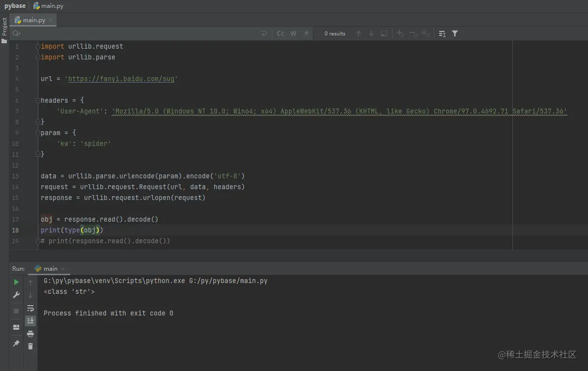Image resolution: width=588 pixels, height=371 pixels.
Task: Click the restore layout icon in Run panel
Action: (x=16, y=327)
